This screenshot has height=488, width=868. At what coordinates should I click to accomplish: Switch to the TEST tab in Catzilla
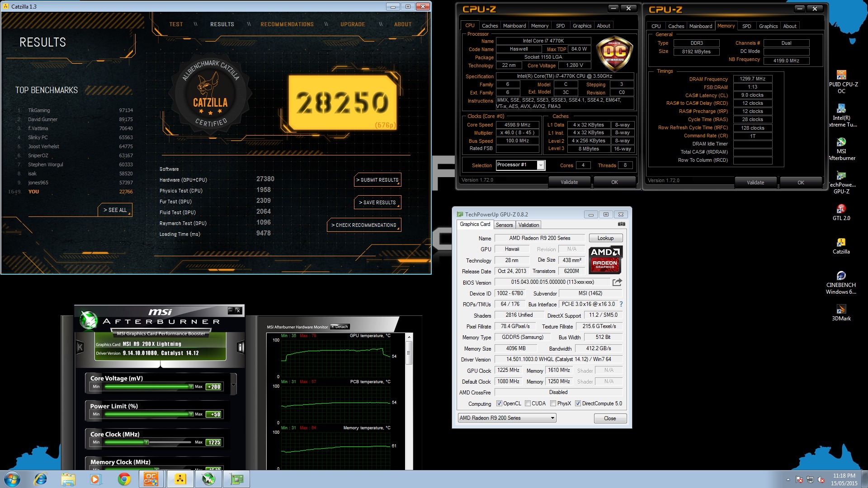point(176,24)
